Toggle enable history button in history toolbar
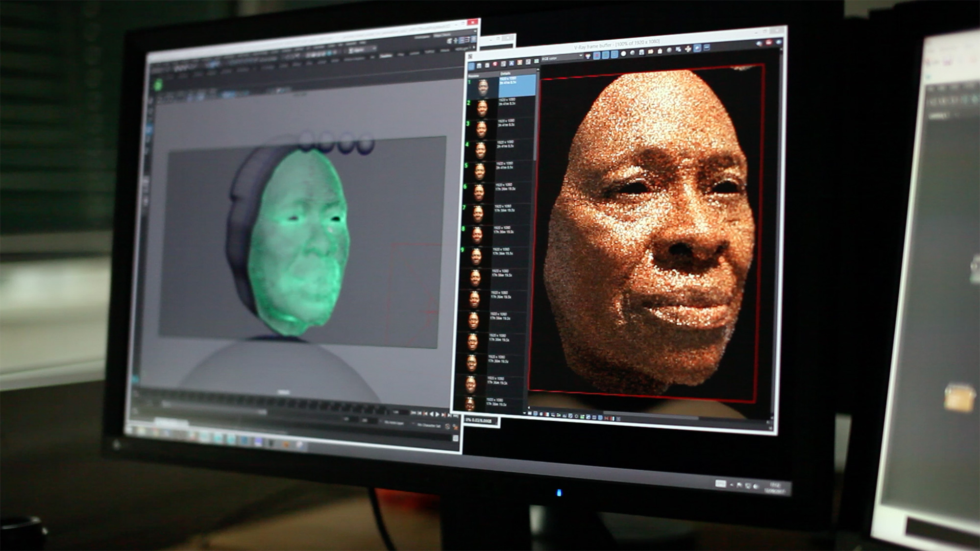The height and width of the screenshot is (551, 980). click(471, 66)
